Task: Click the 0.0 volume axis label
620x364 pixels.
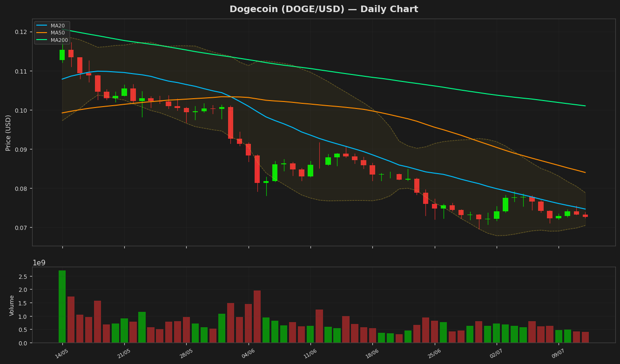Action: 23,343
